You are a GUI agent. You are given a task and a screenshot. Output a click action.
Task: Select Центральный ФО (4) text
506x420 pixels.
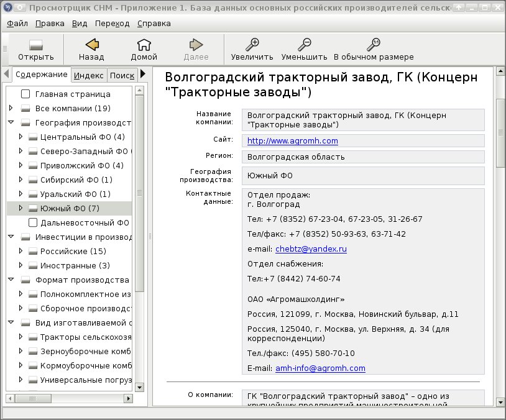tap(82, 137)
